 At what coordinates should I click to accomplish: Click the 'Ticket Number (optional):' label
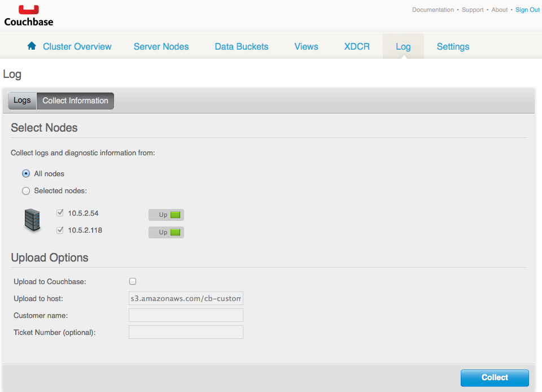tap(55, 333)
